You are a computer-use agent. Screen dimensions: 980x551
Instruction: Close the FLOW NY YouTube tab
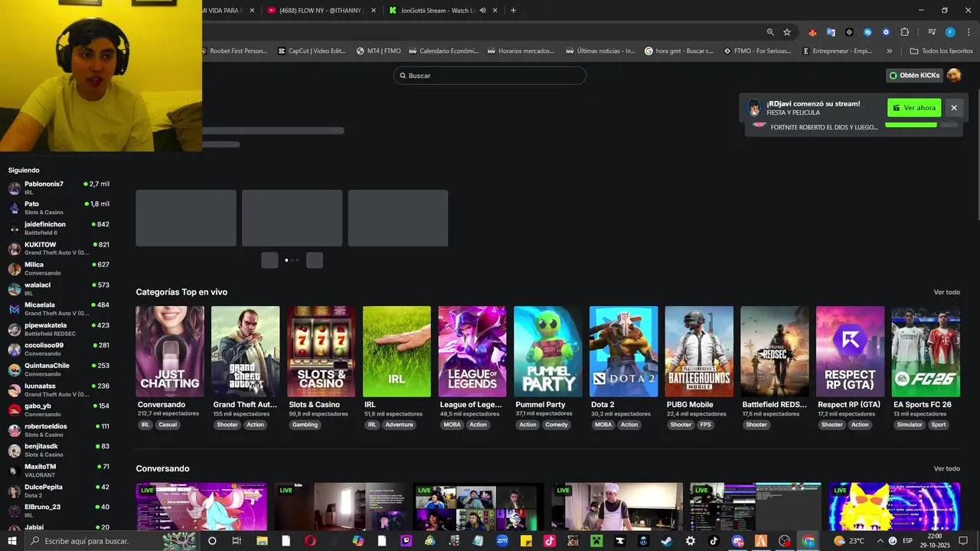373,11
